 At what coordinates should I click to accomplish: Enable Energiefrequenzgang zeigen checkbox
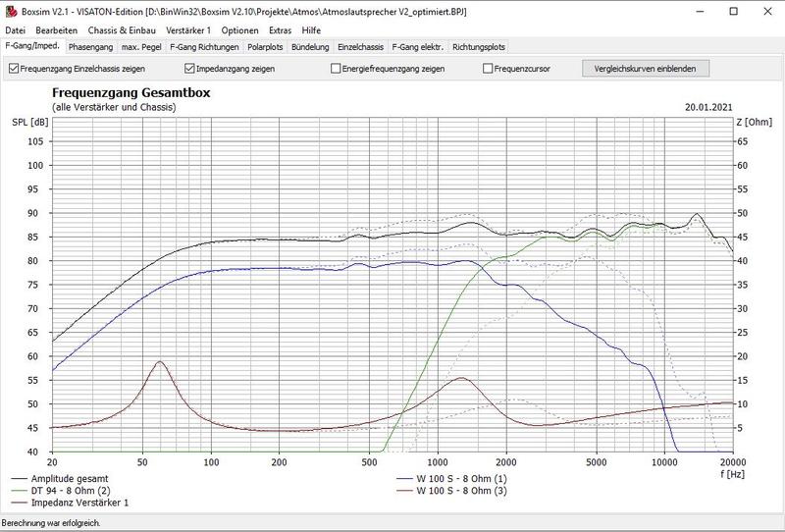point(337,70)
